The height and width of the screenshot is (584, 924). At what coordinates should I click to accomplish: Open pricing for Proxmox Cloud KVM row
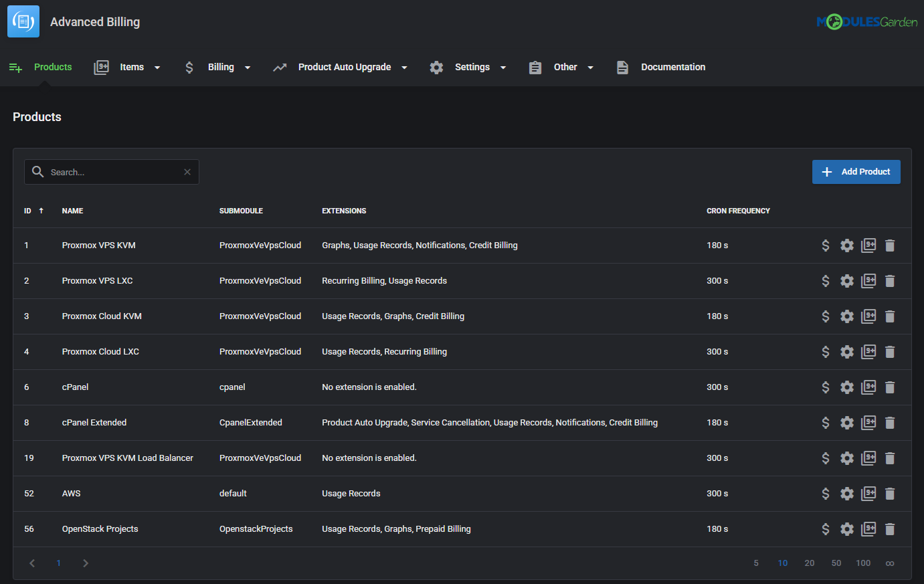(x=826, y=316)
